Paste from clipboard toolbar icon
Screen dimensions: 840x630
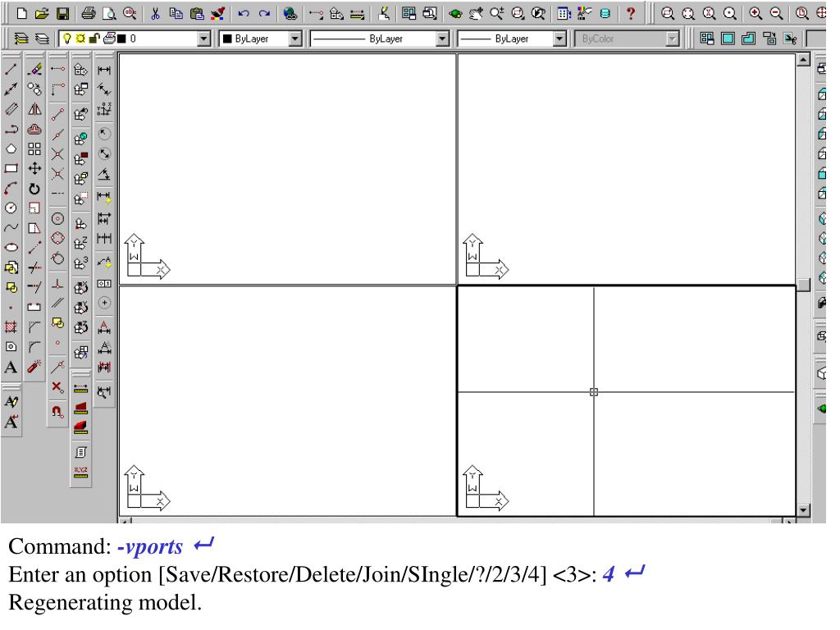(x=197, y=13)
